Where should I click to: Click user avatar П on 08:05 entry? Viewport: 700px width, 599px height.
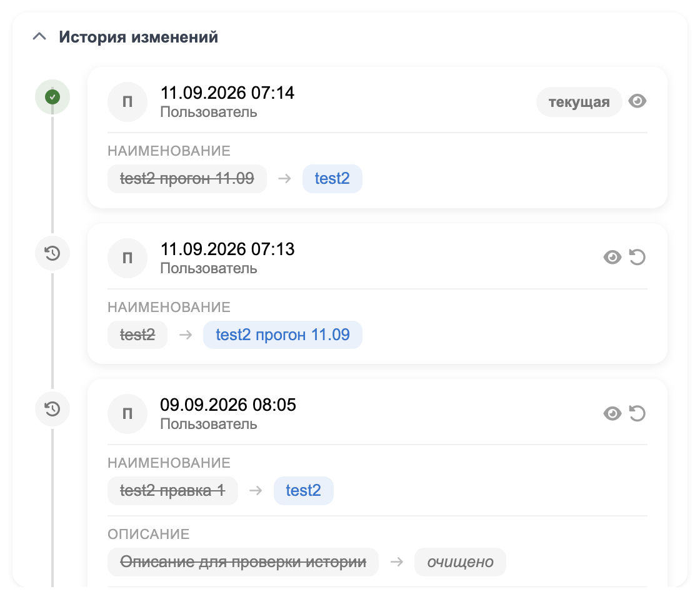click(127, 414)
